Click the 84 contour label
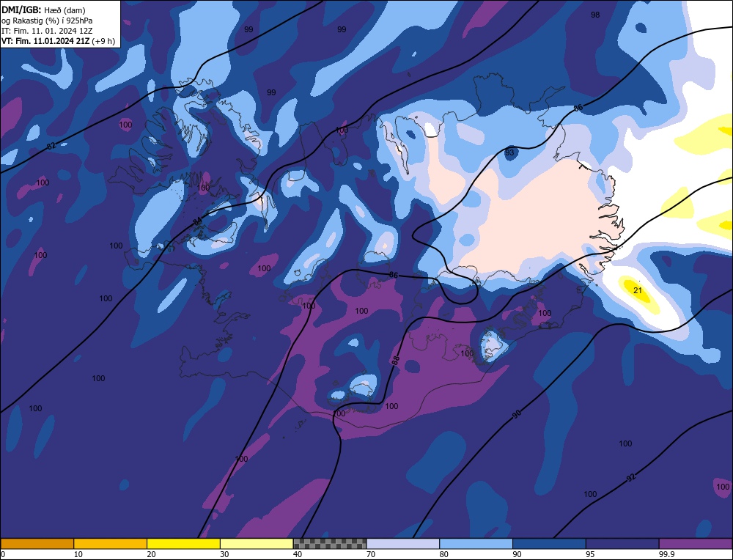Image resolution: width=733 pixels, height=560 pixels. (x=198, y=221)
